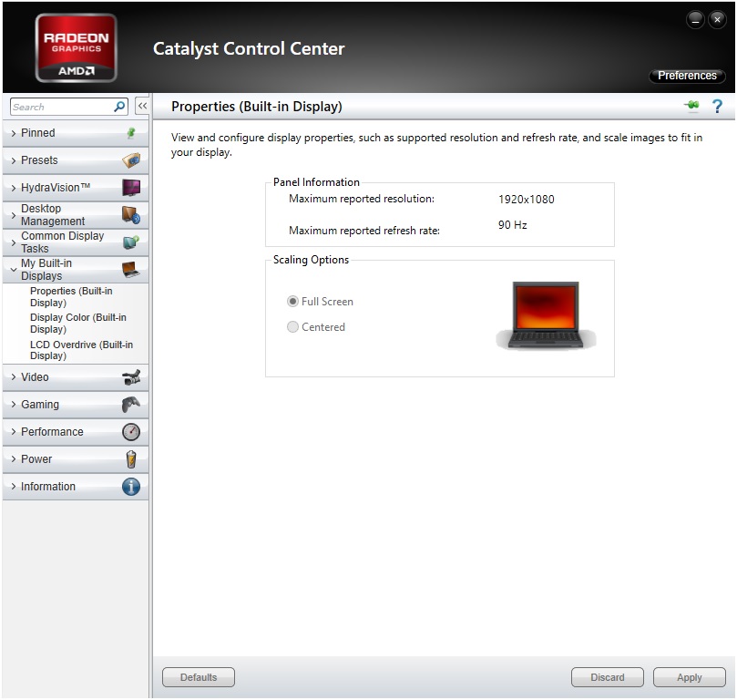The height and width of the screenshot is (700, 737).
Task: Click the My Built-in Displays laptop icon
Action: [131, 270]
